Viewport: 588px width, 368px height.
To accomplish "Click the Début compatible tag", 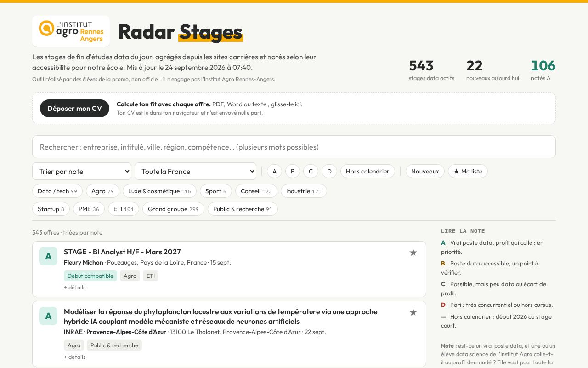I will [x=90, y=276].
